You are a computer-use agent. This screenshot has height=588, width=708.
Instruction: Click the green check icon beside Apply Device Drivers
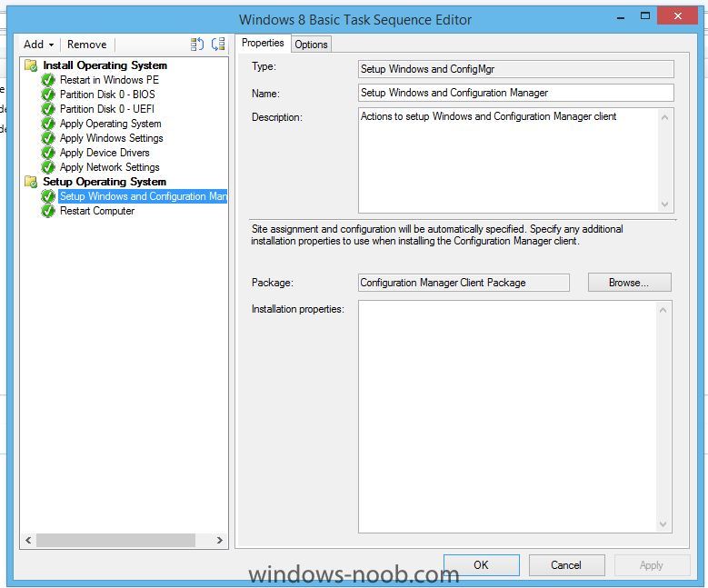click(48, 153)
